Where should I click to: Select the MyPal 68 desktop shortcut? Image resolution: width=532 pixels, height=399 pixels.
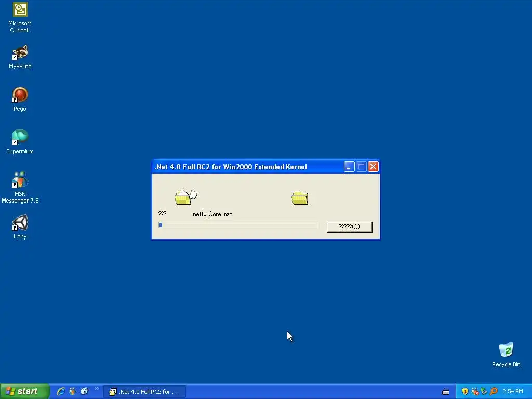pyautogui.click(x=20, y=57)
